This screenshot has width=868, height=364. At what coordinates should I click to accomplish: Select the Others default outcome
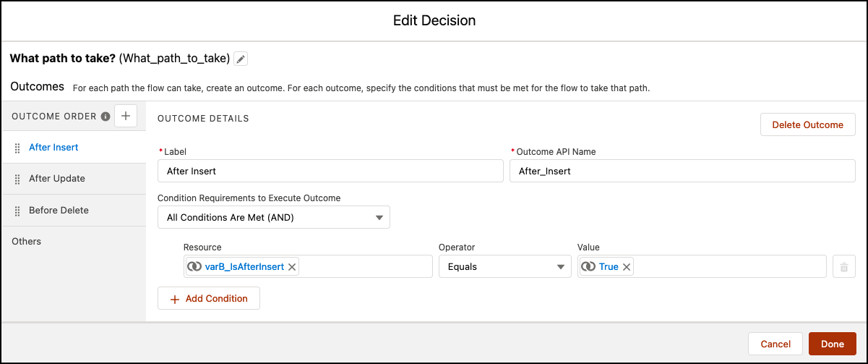[x=27, y=242]
